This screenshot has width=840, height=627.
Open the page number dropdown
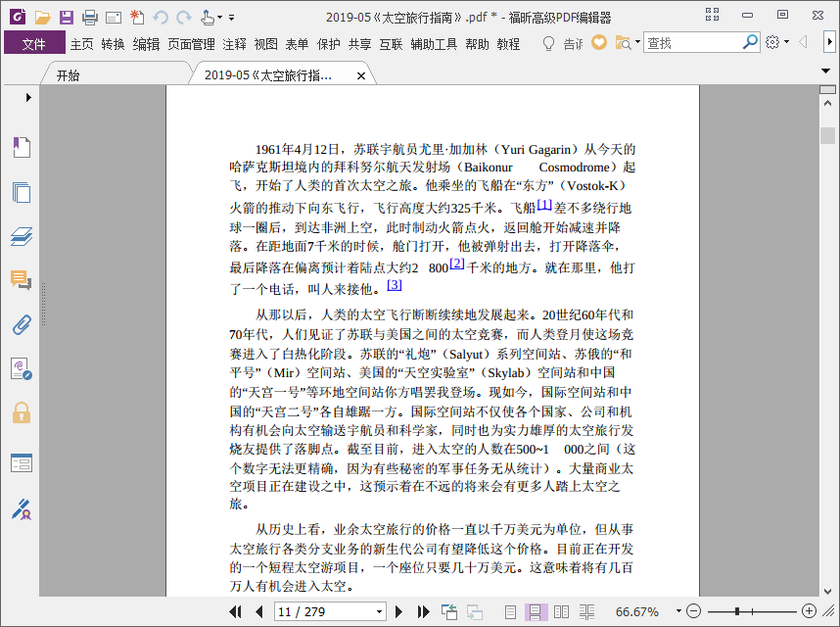(x=378, y=611)
